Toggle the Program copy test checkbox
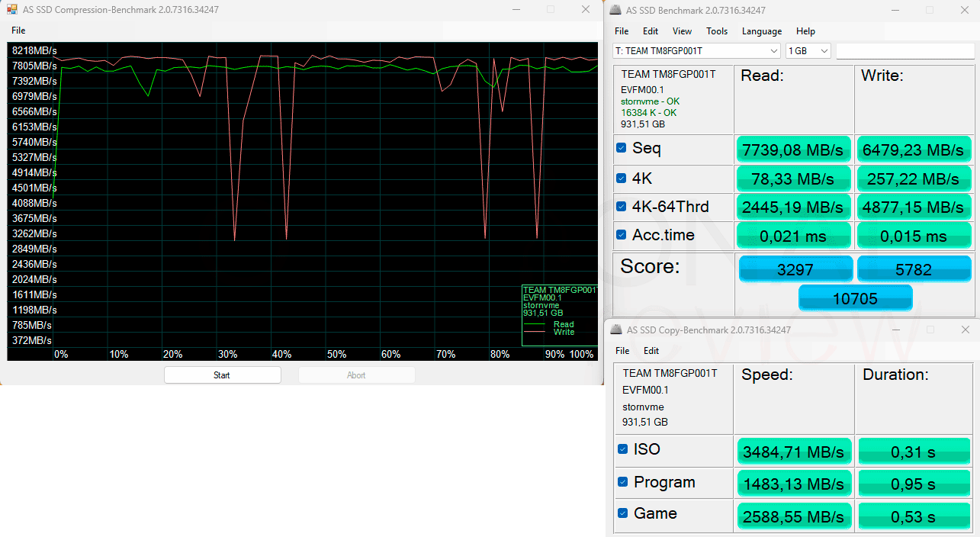The image size is (980, 537). [x=623, y=482]
